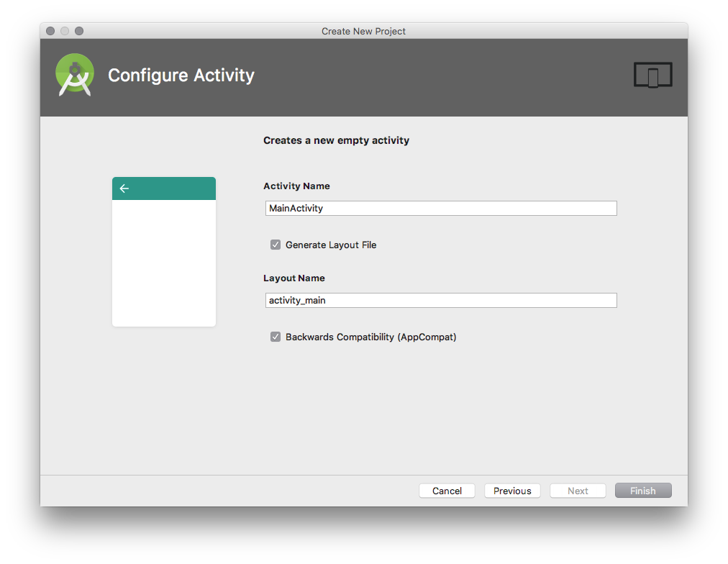Re-enable the Generate Layout File option
728x564 pixels.
point(276,245)
